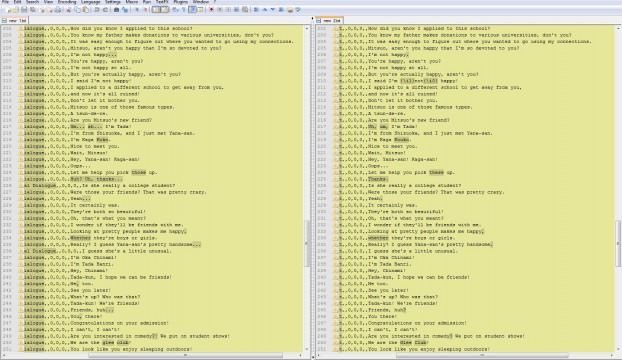
Task: Select the new 1.txt tab in left pane
Action: [15, 20]
